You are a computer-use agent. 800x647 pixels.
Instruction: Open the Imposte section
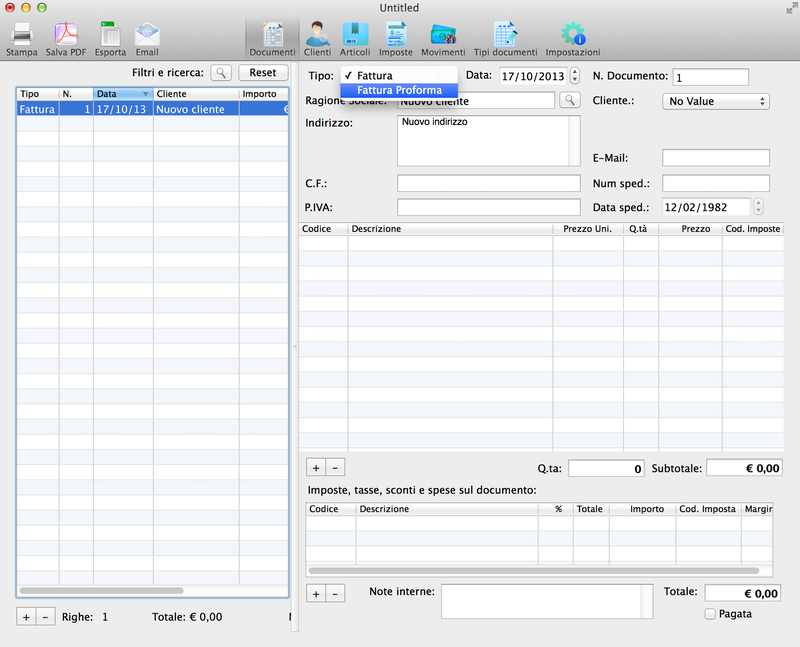coord(396,38)
